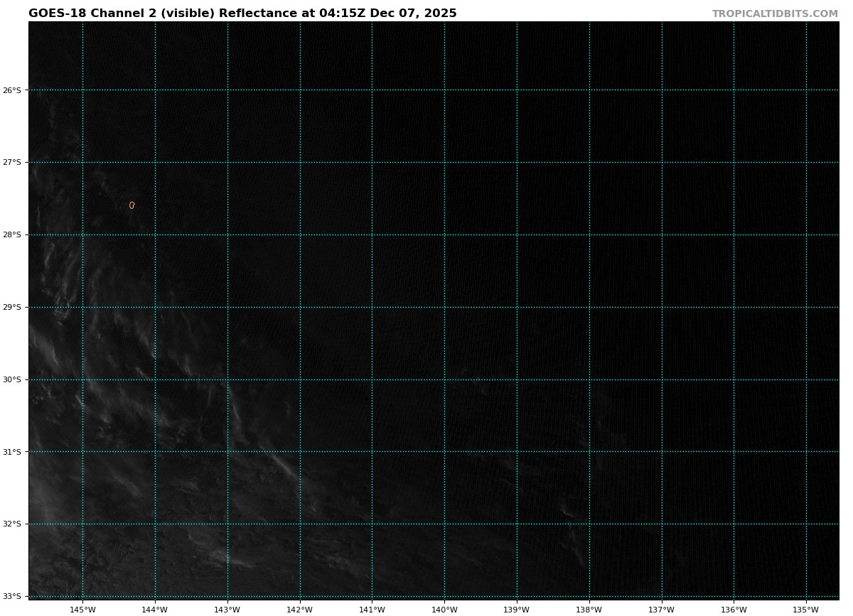The image size is (853, 616).
Task: Click the 138°W longitude label
Action: pyautogui.click(x=589, y=610)
